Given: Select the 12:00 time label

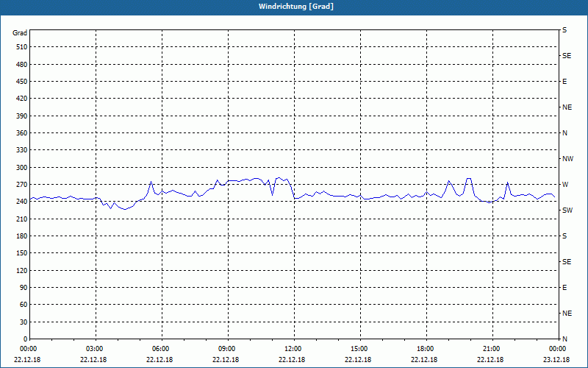Looking at the screenshot, I should [x=293, y=349].
